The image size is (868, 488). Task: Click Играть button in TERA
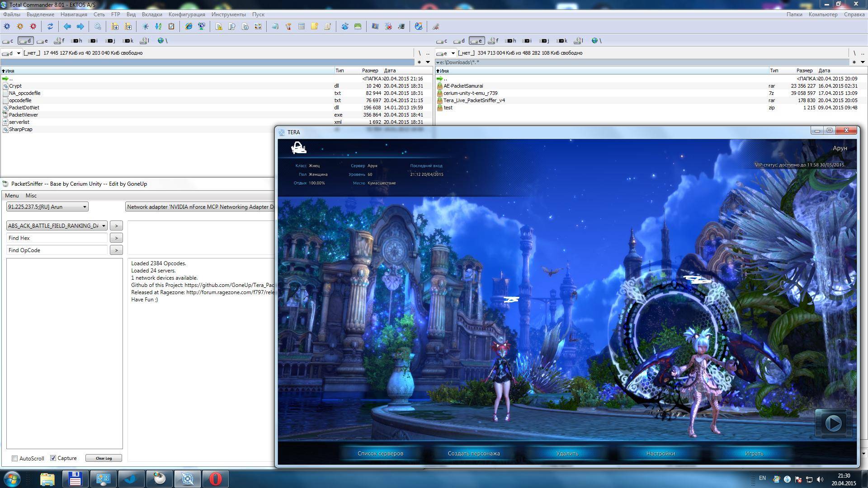tap(754, 453)
